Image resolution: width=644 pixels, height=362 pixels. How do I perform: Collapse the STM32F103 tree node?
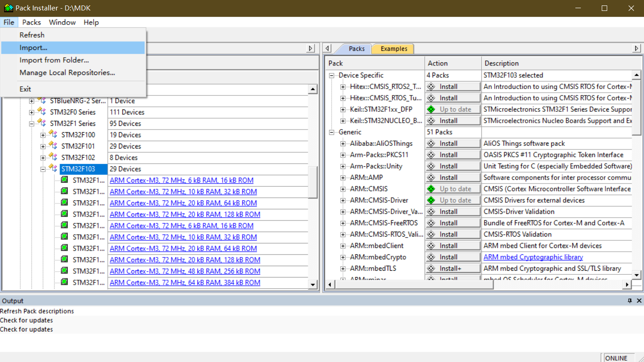coord(43,169)
